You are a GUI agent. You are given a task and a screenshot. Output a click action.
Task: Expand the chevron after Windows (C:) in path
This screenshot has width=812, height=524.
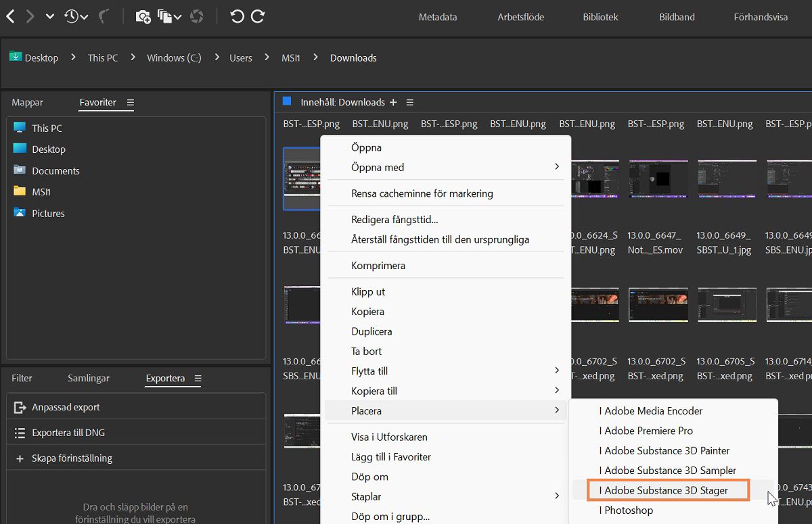click(x=217, y=57)
